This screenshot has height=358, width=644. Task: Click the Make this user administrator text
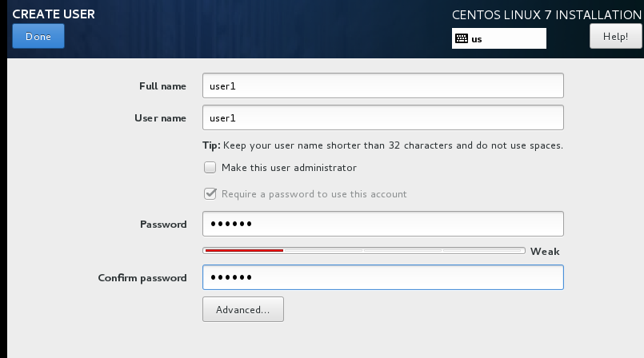(x=289, y=168)
